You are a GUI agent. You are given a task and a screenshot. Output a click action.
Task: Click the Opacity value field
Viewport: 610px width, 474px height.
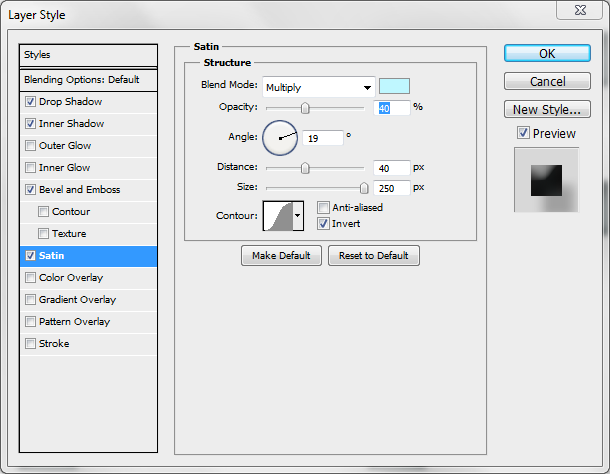[x=391, y=108]
